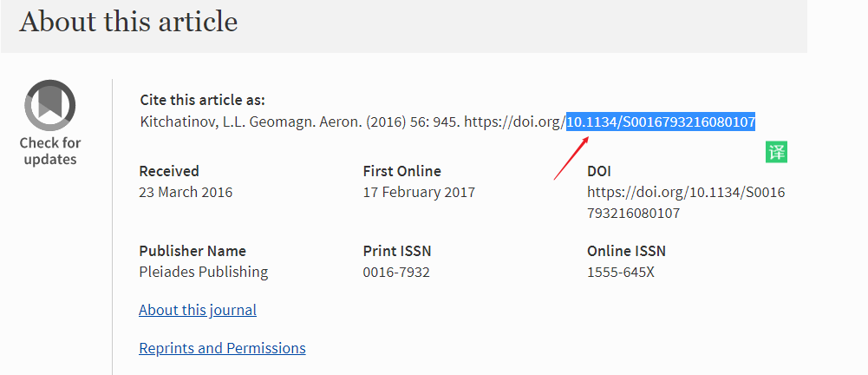Click the 'About this article' heading
Viewport: 868px width, 375px height.
pos(128,21)
